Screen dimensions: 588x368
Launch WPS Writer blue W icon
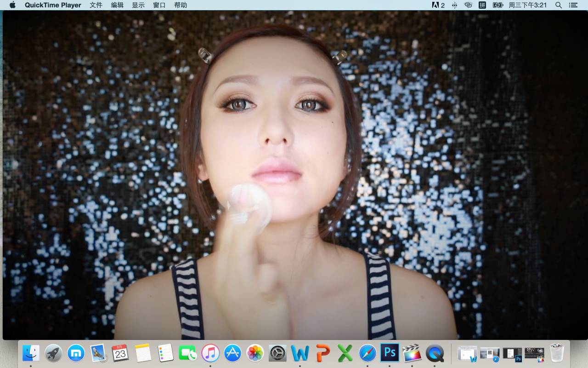pyautogui.click(x=300, y=353)
